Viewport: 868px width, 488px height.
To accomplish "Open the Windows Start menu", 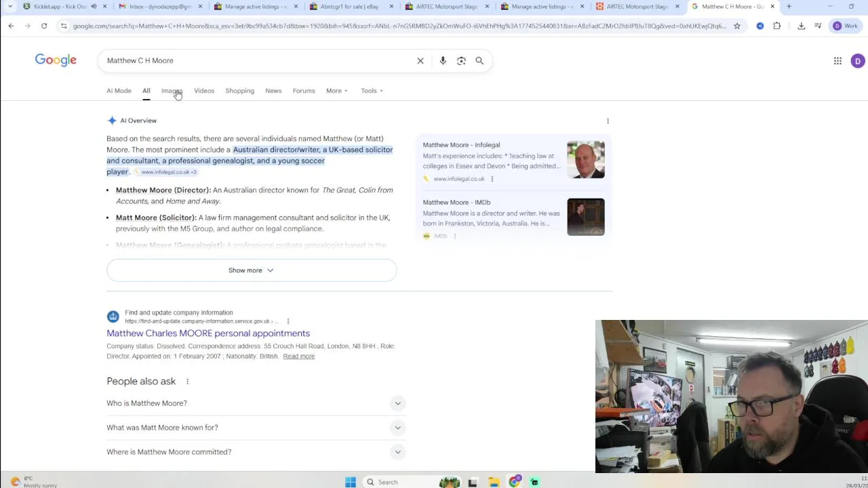I will 351,482.
